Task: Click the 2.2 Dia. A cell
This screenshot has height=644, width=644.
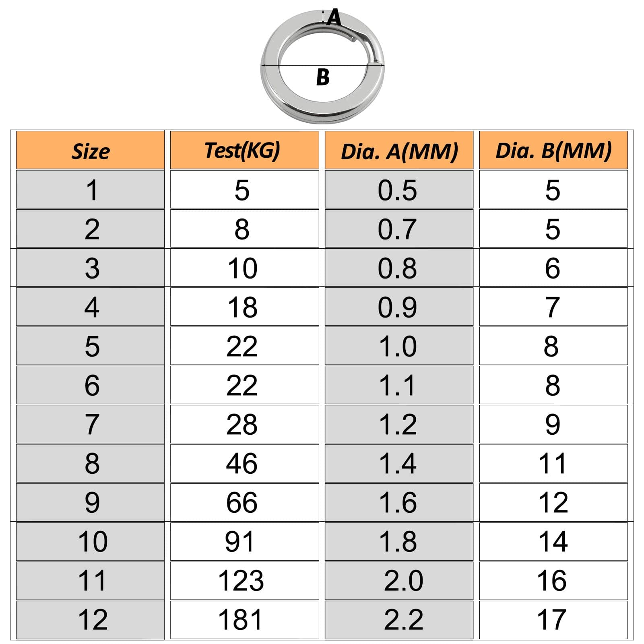Action: 399,620
